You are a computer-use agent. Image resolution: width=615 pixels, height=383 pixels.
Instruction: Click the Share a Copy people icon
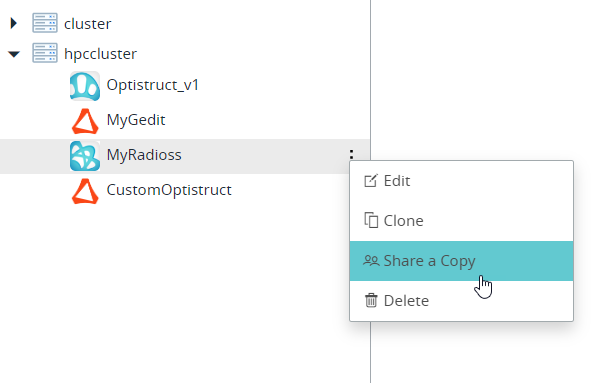coord(371,261)
